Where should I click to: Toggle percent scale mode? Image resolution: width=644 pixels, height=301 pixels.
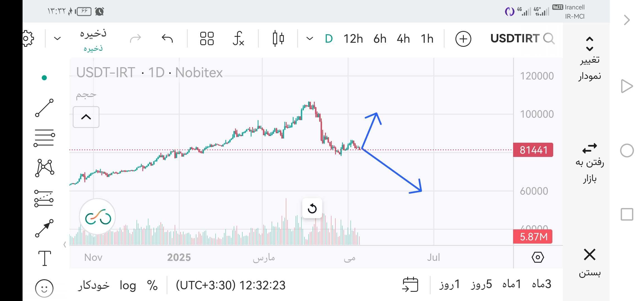click(152, 285)
